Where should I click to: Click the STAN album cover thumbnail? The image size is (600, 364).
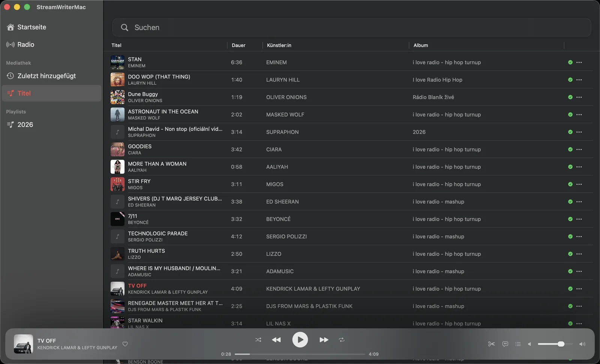tap(117, 62)
